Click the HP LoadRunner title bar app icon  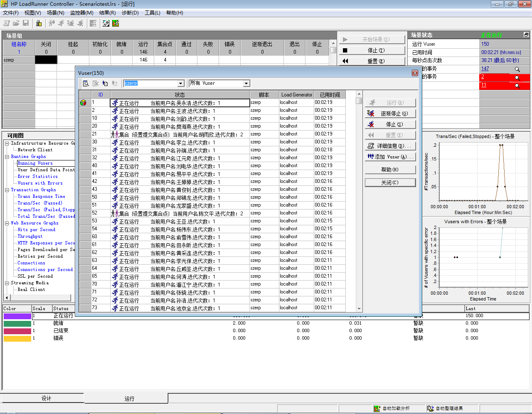click(x=4, y=4)
